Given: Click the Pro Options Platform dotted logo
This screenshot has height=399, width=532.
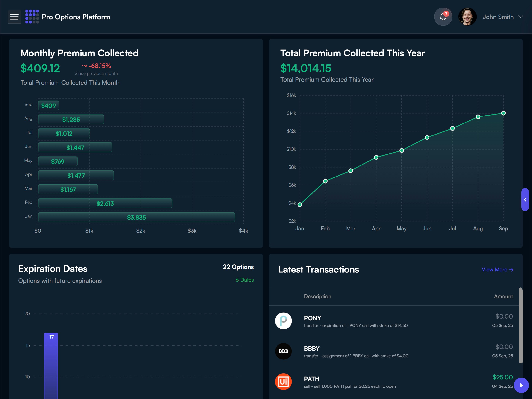Looking at the screenshot, I should click(x=32, y=17).
